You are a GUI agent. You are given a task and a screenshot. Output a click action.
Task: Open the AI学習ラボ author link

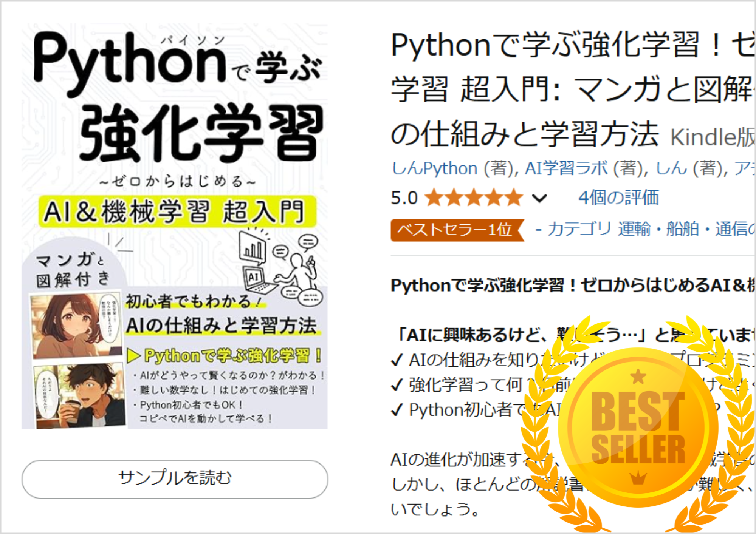566,168
